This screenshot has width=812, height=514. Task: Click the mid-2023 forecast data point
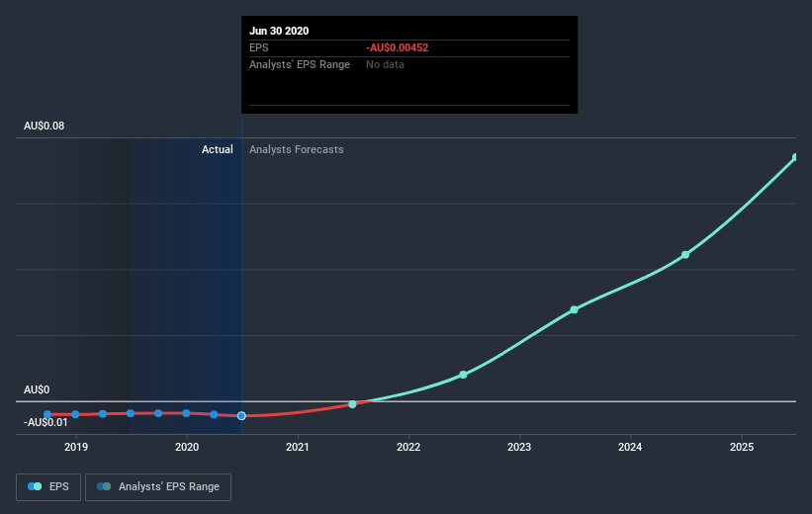click(574, 309)
